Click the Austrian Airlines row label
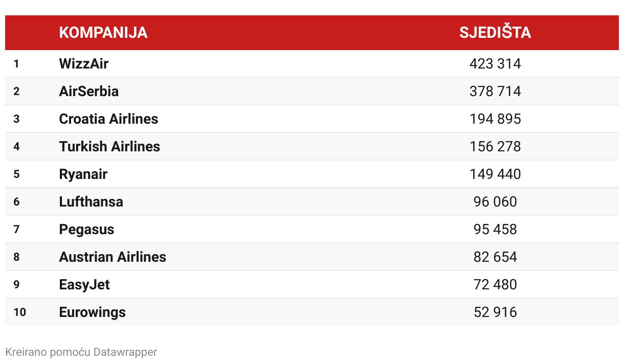Viewport: 624px width, 364px height. pyautogui.click(x=113, y=257)
